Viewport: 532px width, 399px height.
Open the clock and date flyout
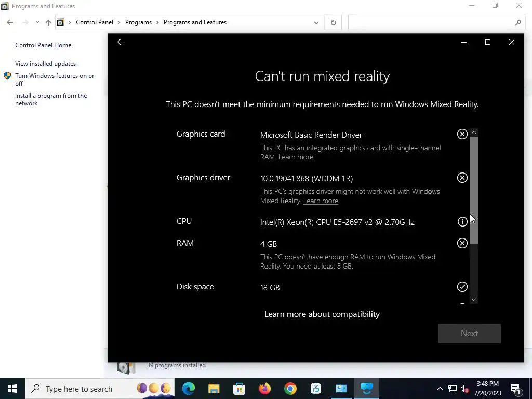click(x=487, y=389)
